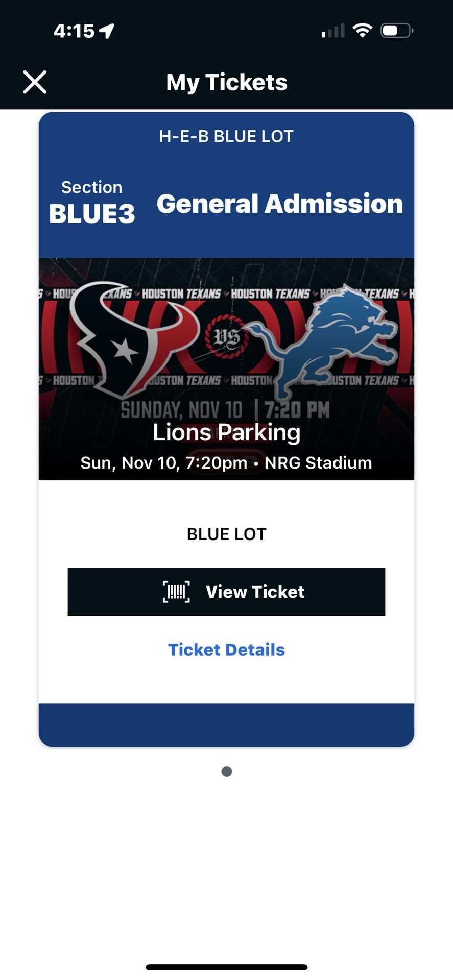Image resolution: width=453 pixels, height=980 pixels.
Task: Tap the Lions Parking event title
Action: click(226, 433)
